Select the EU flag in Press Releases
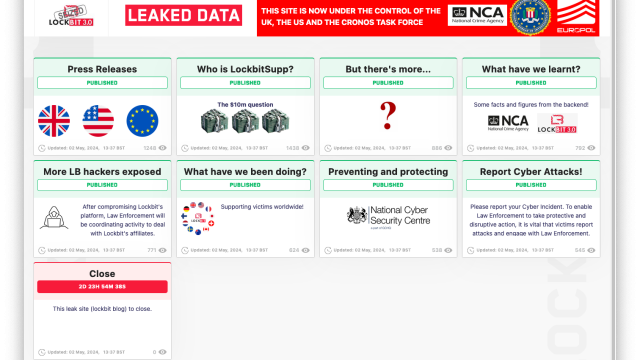This screenshot has width=640, height=360. [142, 121]
